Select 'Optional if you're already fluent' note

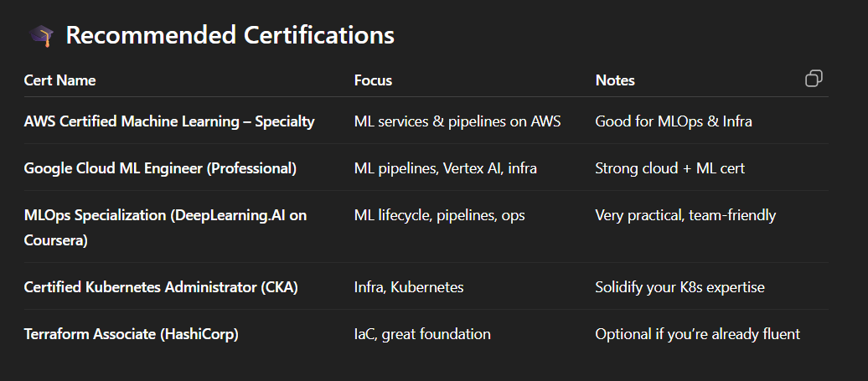click(697, 334)
